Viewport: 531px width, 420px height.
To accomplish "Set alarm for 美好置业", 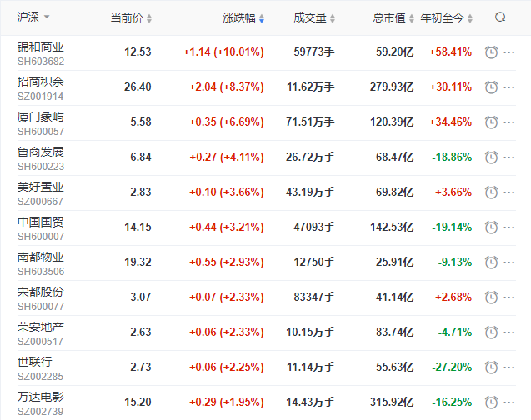I will (x=491, y=192).
